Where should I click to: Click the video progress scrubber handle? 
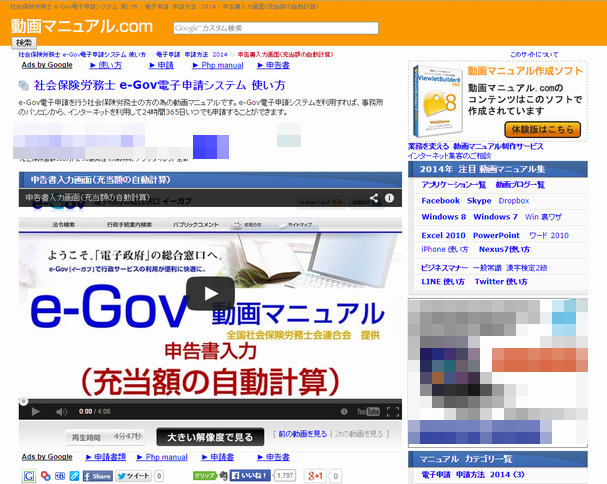coord(24,401)
